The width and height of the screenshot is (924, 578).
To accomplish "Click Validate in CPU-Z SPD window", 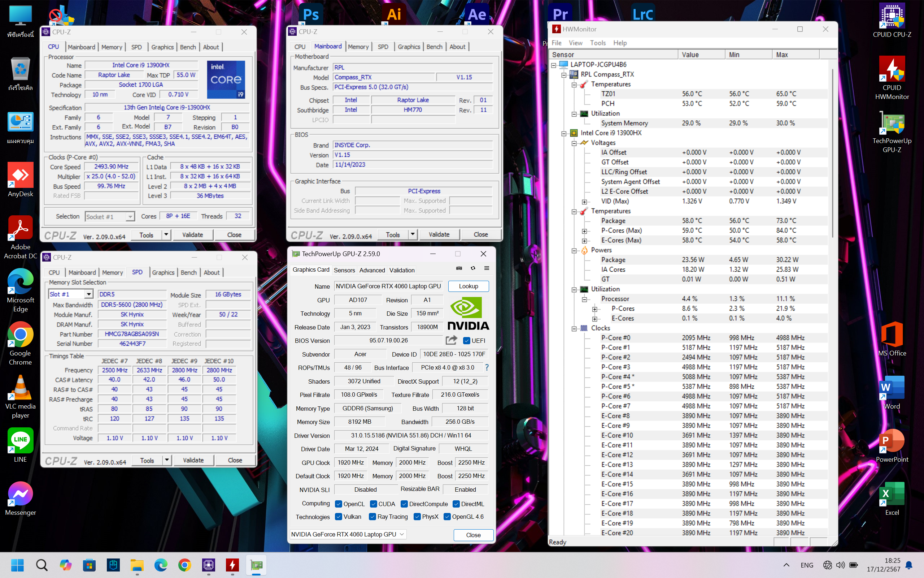I will (193, 460).
